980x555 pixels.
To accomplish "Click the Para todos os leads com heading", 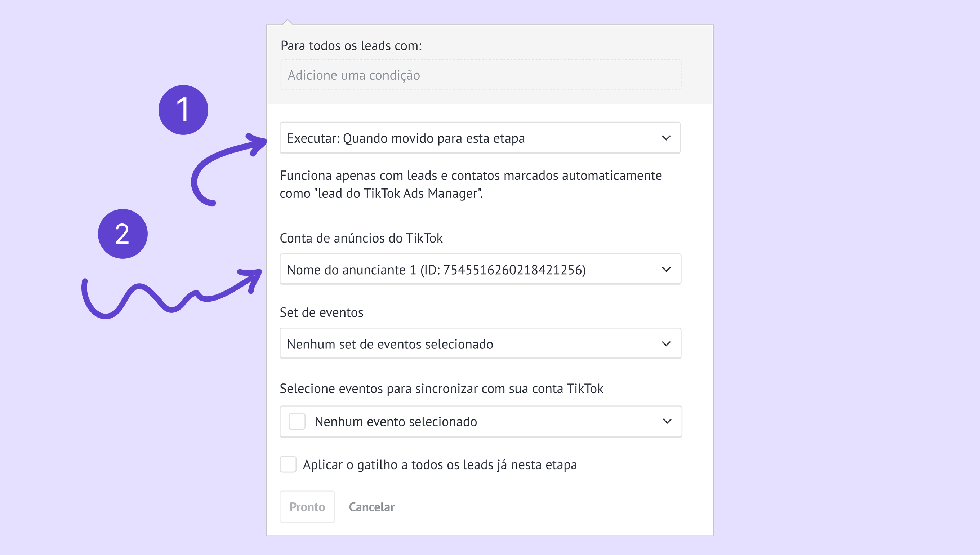I will click(351, 46).
